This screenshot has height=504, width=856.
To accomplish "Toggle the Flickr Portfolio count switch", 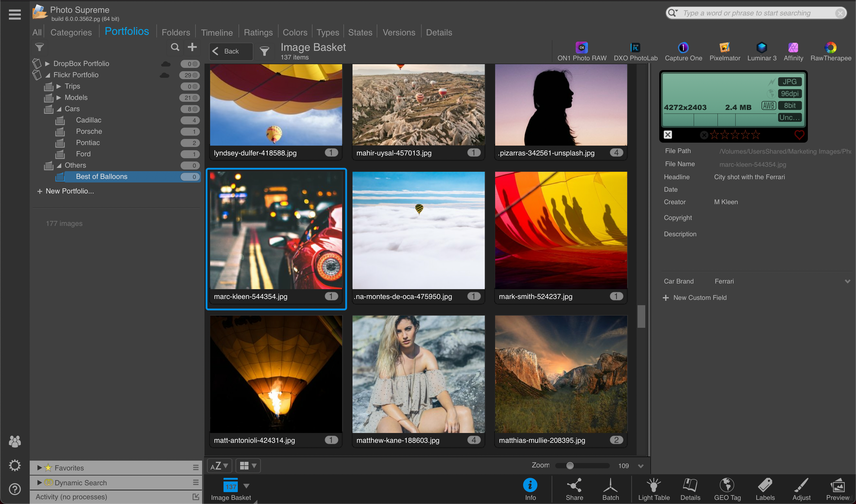I will (190, 75).
